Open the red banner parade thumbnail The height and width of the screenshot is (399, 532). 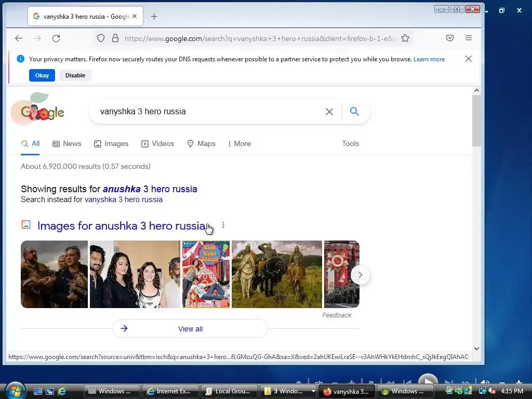[342, 274]
